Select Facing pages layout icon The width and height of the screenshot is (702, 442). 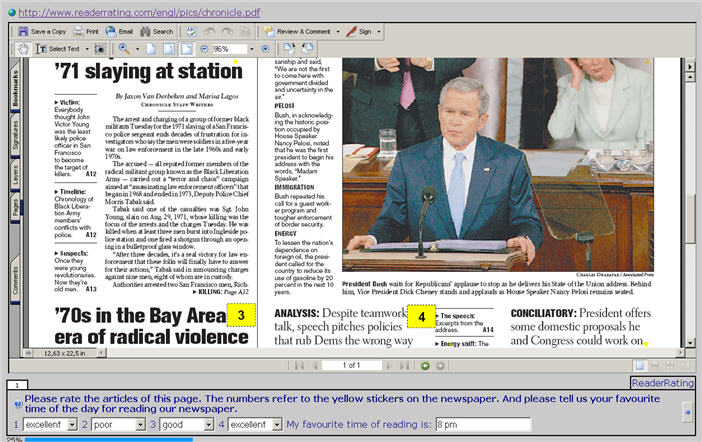click(x=685, y=365)
